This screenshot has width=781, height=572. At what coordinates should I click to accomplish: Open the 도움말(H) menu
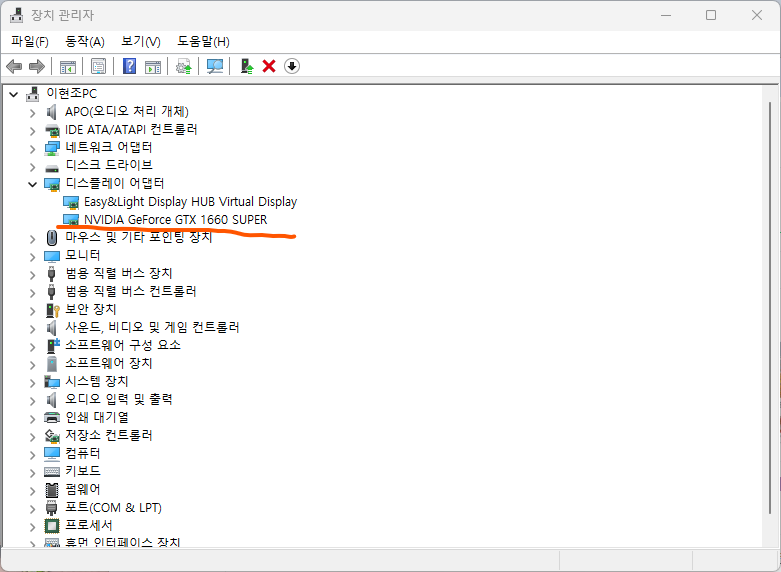tap(203, 41)
